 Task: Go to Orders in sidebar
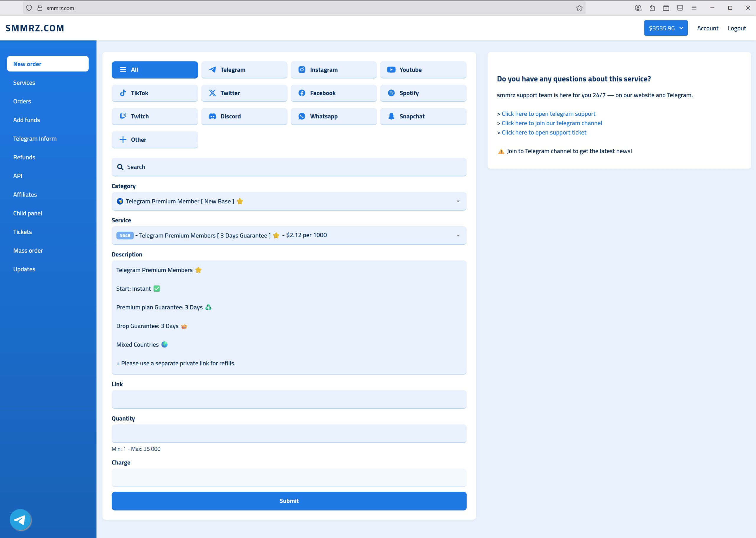[x=22, y=101]
